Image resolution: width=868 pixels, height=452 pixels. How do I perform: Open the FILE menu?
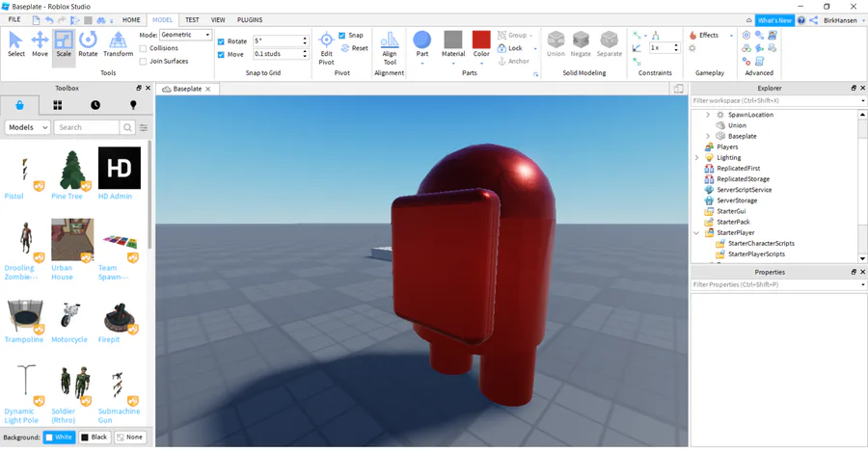14,19
